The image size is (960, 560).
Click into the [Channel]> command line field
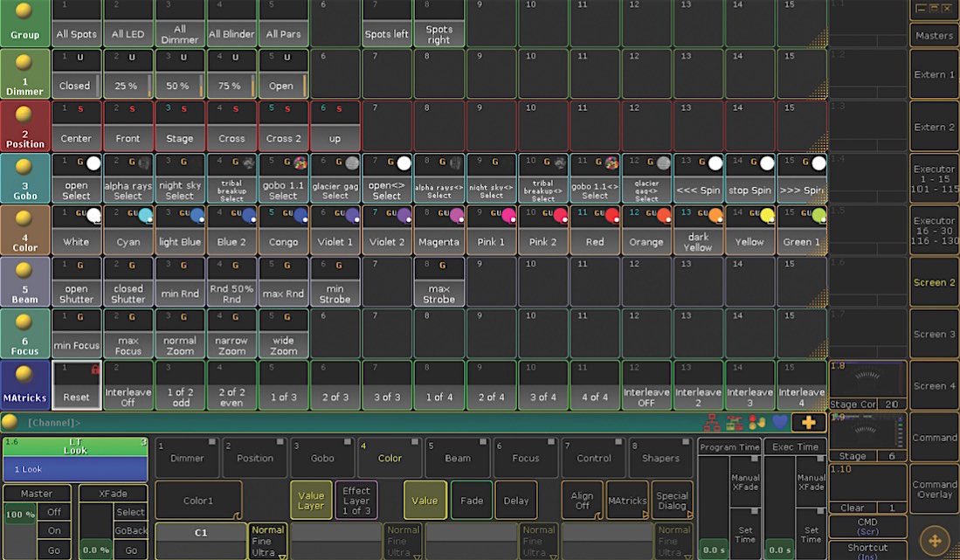click(362, 422)
